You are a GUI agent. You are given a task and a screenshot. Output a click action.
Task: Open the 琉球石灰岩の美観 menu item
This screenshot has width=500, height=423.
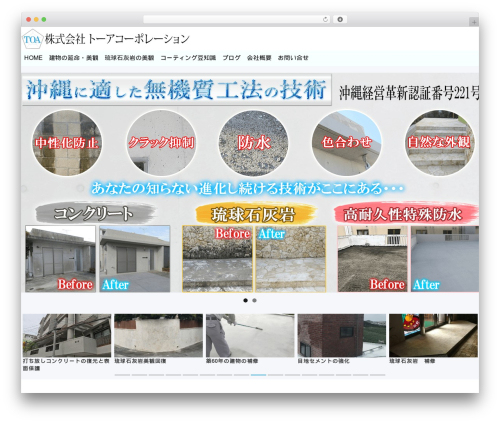click(129, 58)
